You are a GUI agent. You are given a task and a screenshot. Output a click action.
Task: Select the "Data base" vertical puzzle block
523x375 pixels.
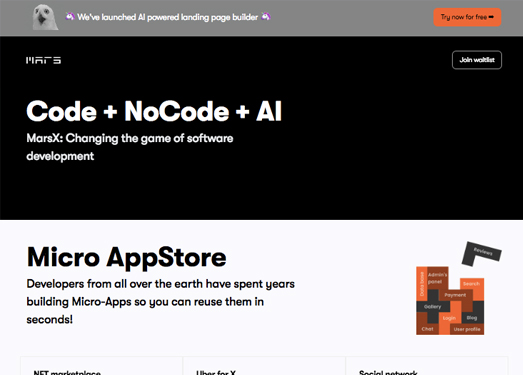pos(422,284)
